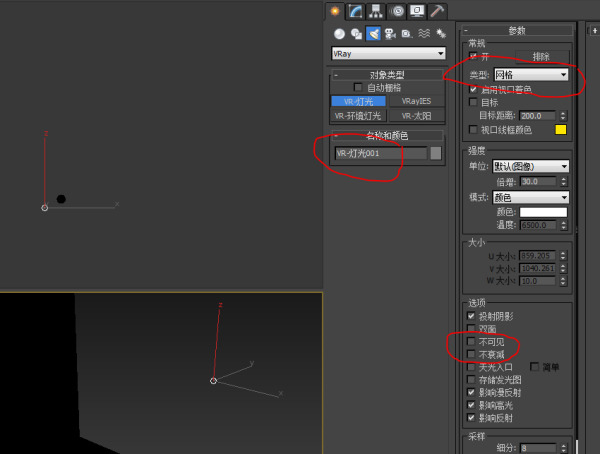Toggle the 双面 checkbox

click(471, 328)
